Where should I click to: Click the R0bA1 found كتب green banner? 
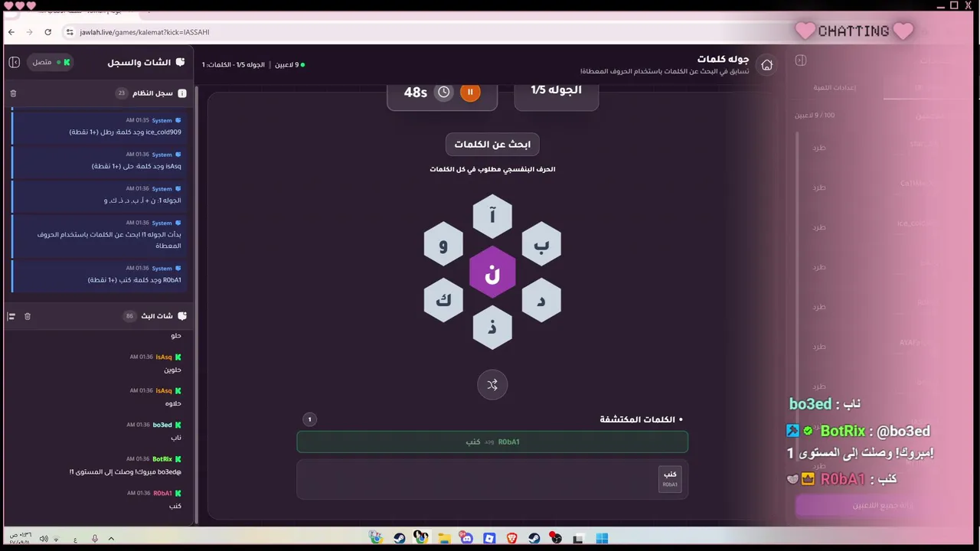coord(492,442)
